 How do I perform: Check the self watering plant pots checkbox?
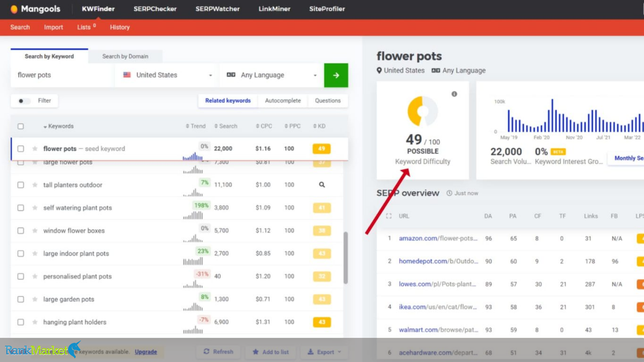click(21, 208)
